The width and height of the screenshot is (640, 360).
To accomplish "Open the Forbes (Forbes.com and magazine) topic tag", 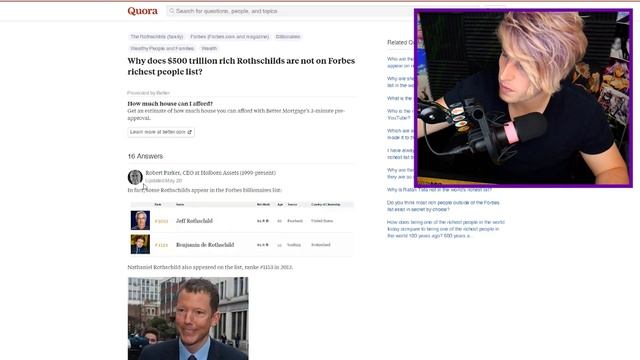I will click(229, 37).
